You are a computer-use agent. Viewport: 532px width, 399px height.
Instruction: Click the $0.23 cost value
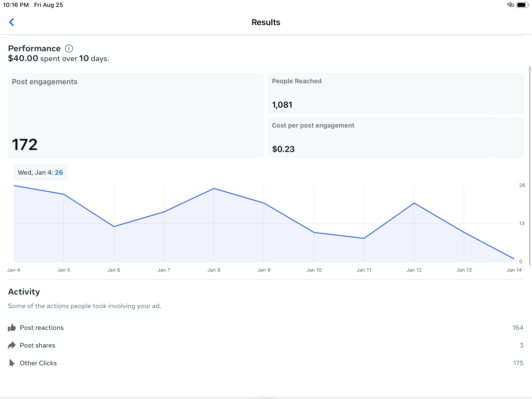click(x=283, y=149)
